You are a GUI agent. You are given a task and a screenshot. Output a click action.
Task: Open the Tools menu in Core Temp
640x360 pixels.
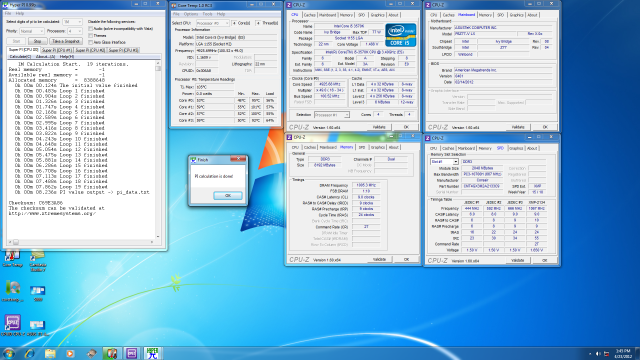207,14
